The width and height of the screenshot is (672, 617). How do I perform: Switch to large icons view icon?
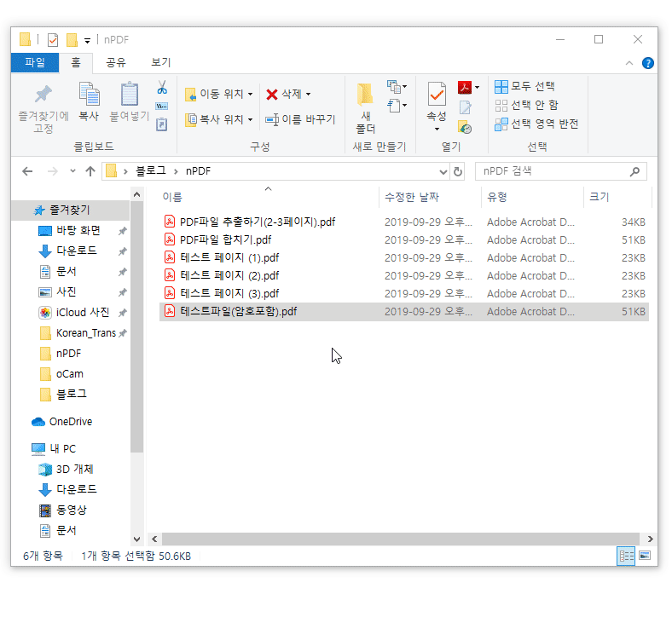point(645,556)
